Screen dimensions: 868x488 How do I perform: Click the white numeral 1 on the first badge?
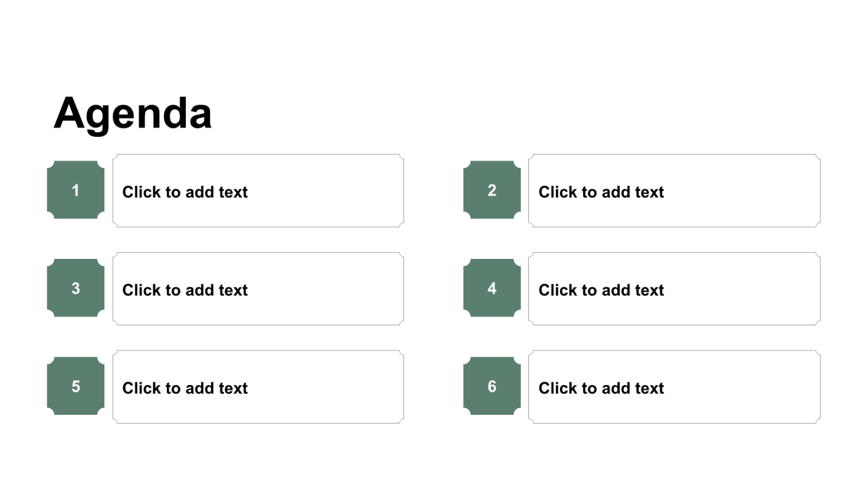75,190
